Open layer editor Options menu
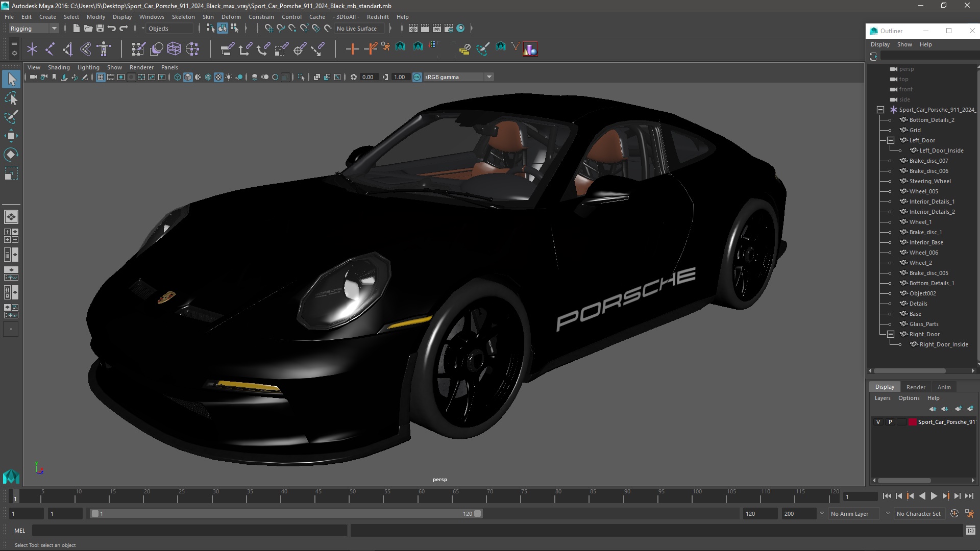This screenshot has height=551, width=980. point(909,398)
